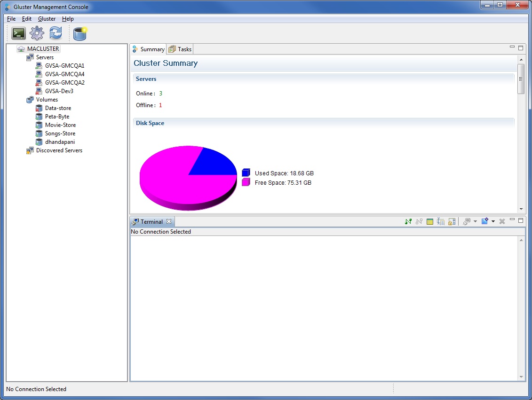532x400 pixels.
Task: Select server GVSA-GMCQA2 in tree
Action: click(64, 83)
